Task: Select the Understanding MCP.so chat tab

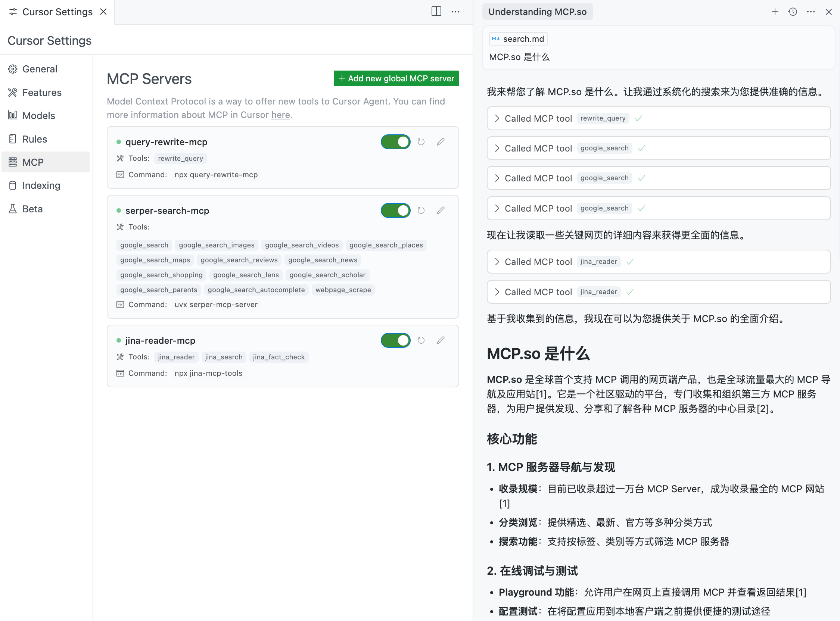Action: click(537, 12)
